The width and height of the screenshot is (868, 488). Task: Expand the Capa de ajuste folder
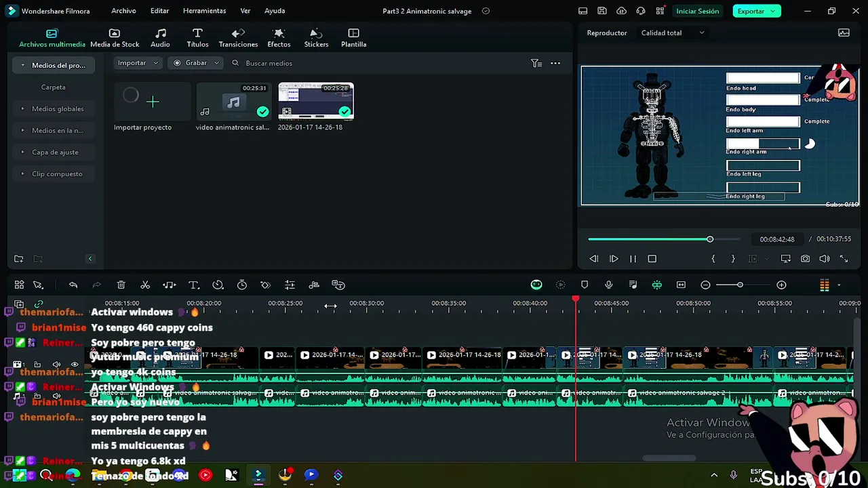(22, 152)
